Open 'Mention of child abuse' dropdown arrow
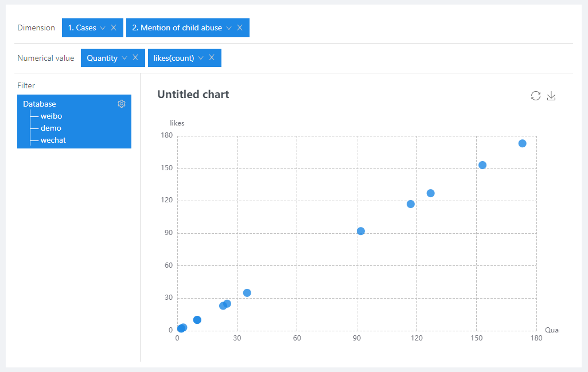The width and height of the screenshot is (588, 372). [229, 28]
